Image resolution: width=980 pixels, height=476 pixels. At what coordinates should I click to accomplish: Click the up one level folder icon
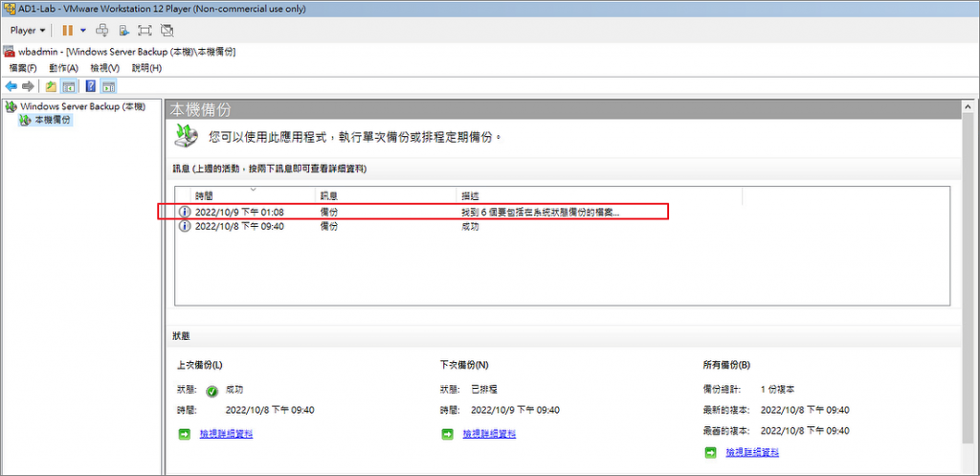tap(51, 86)
